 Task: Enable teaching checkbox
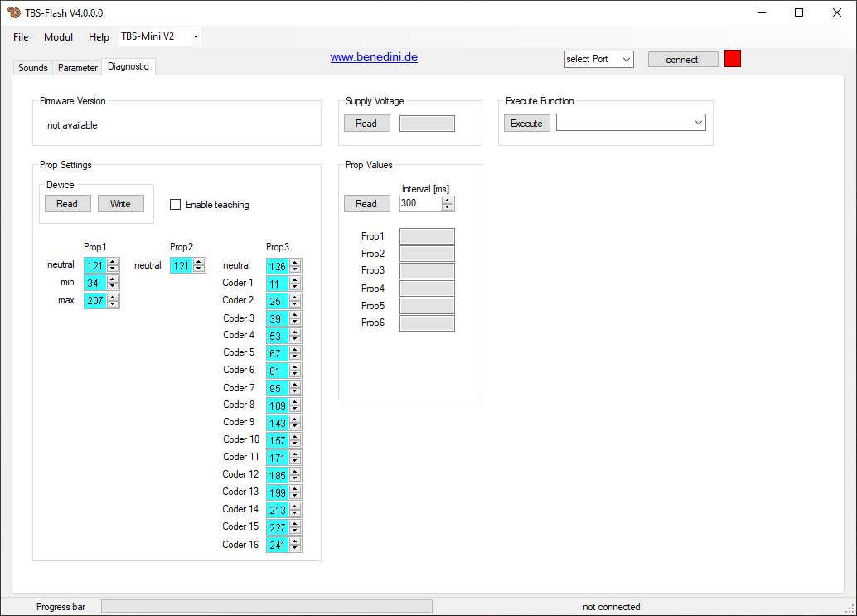click(x=175, y=205)
